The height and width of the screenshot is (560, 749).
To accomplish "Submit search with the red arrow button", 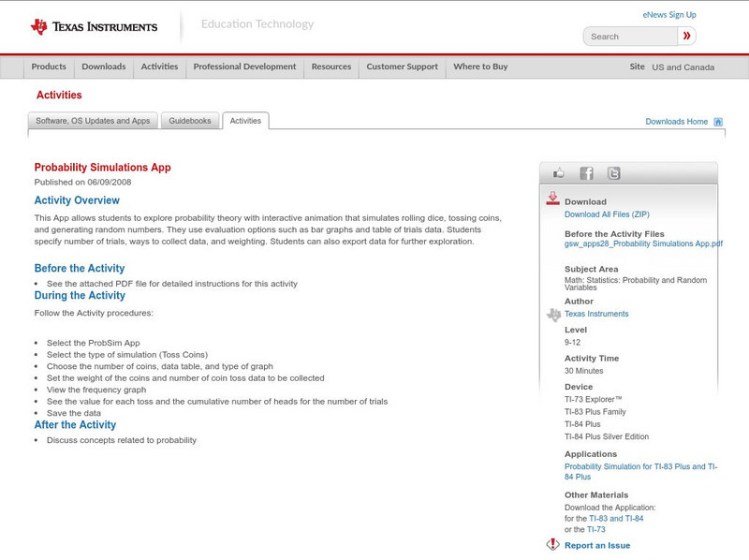I will point(686,36).
